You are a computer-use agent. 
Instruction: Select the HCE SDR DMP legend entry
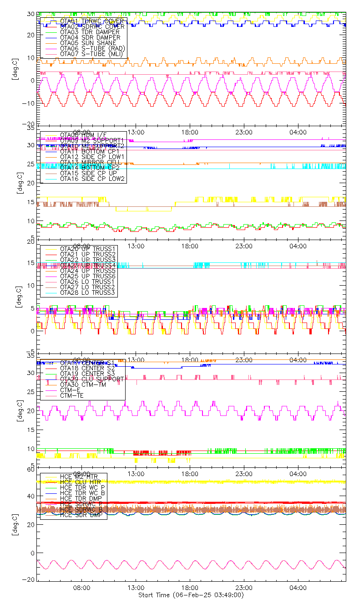tap(81, 514)
